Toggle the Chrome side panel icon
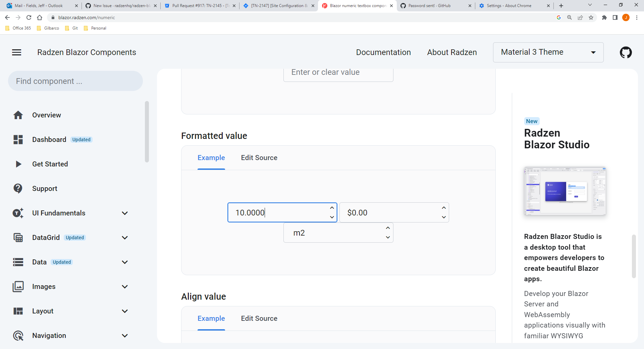The height and width of the screenshot is (349, 644). (615, 17)
